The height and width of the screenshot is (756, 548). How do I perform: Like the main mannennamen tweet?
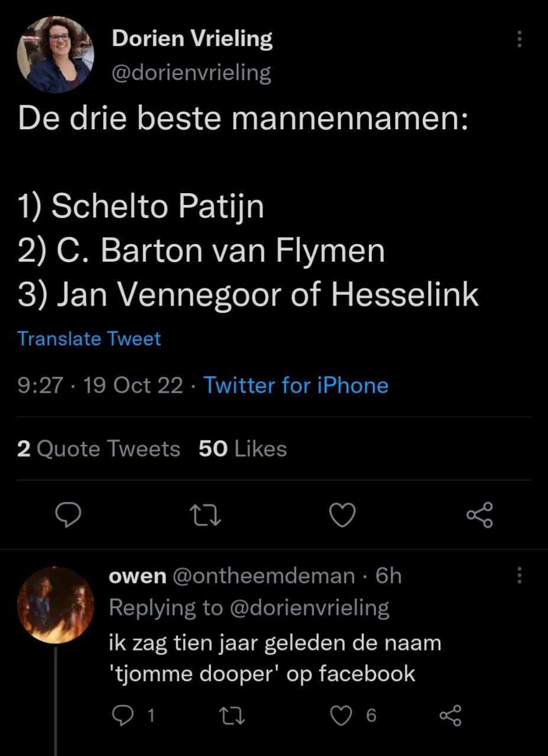coord(342,517)
